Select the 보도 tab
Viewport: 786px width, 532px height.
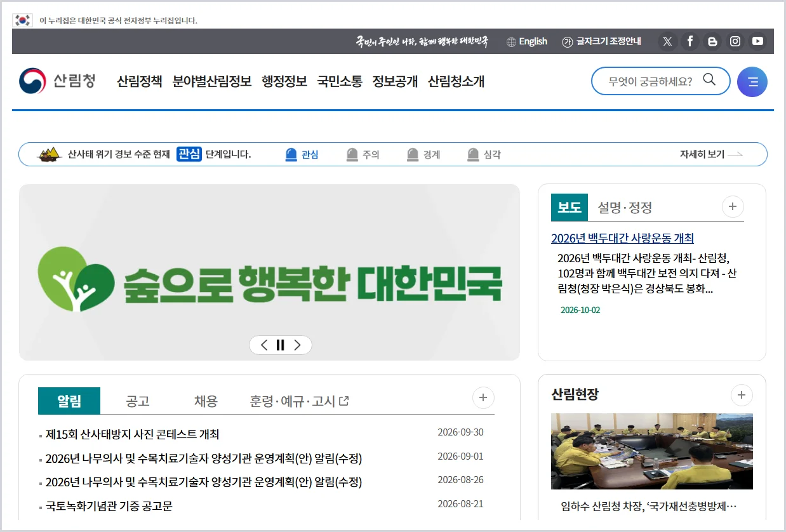[x=570, y=207]
